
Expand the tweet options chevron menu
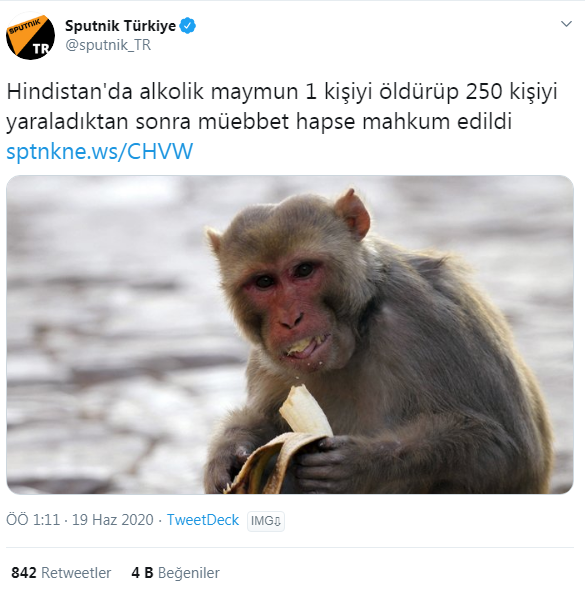click(x=566, y=24)
